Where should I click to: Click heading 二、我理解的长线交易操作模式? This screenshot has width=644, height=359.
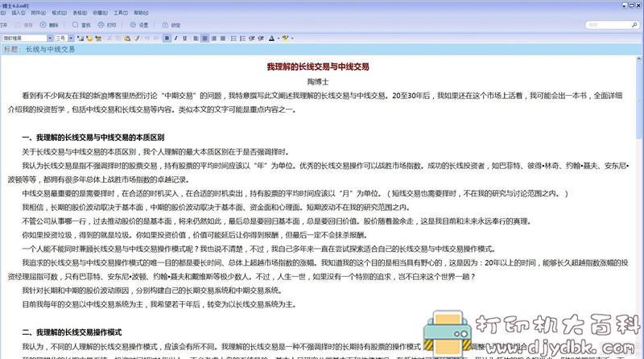pyautogui.click(x=72, y=332)
